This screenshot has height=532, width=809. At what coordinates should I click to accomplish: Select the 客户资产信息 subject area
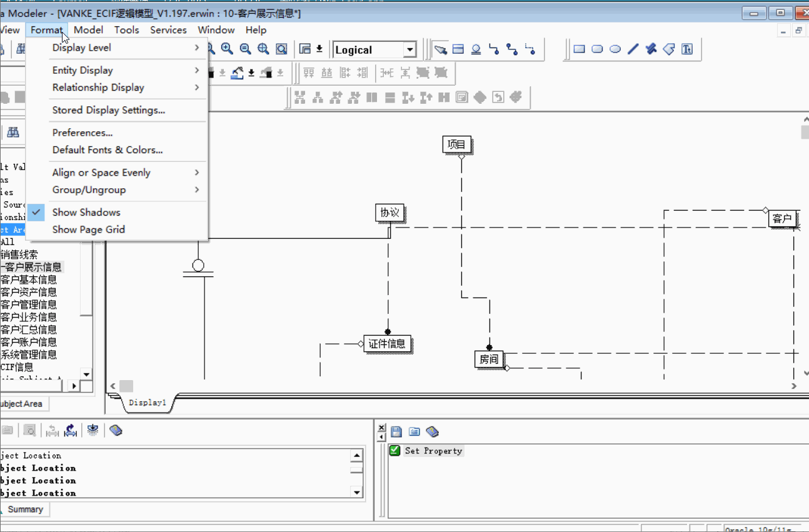click(x=29, y=292)
